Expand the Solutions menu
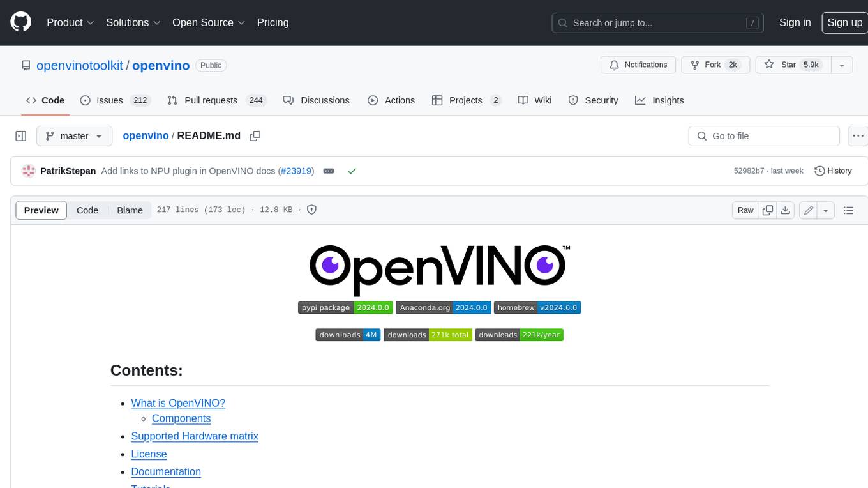The image size is (868, 488). 132,22
